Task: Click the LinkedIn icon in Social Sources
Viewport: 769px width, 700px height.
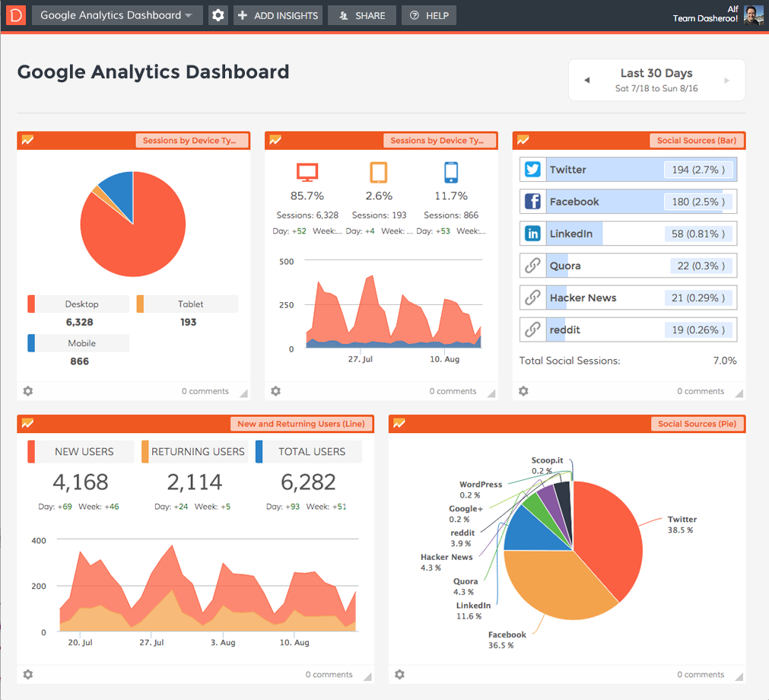Action: point(532,233)
